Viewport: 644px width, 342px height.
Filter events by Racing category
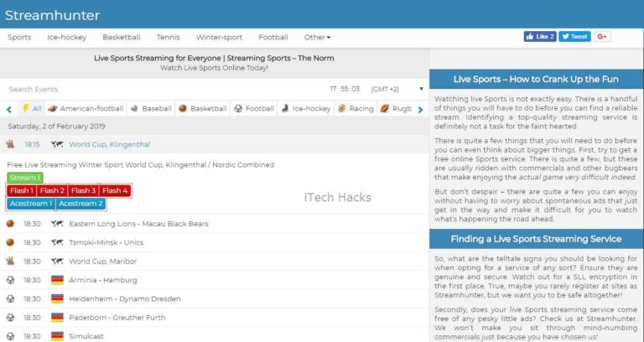point(356,108)
